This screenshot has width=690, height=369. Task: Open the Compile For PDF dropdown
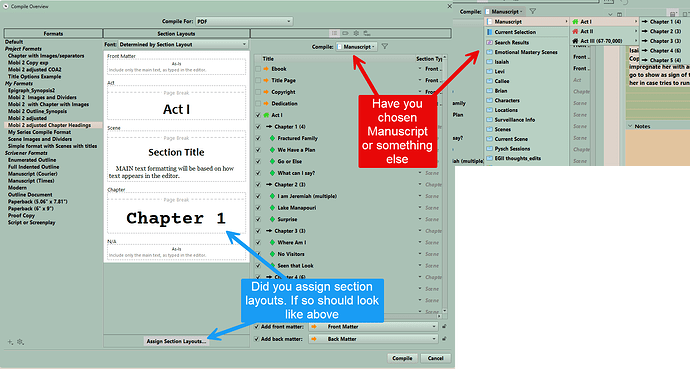[244, 21]
